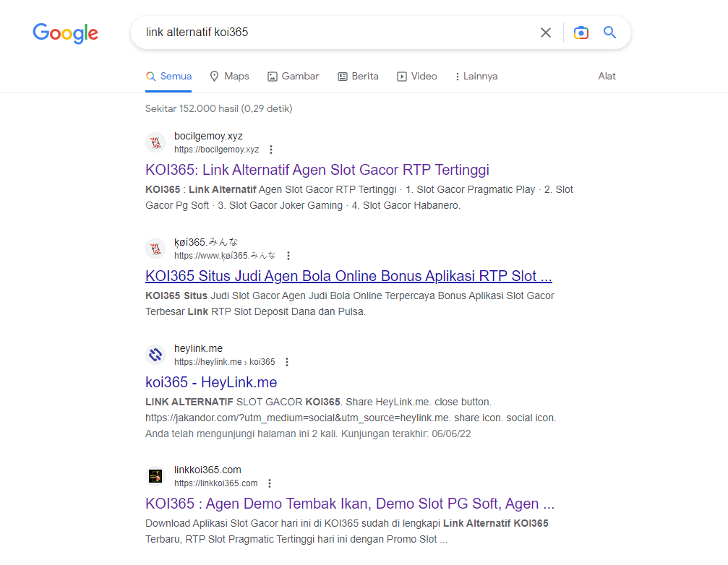Switch to the Maps tab
This screenshot has width=728, height=565.
point(229,77)
